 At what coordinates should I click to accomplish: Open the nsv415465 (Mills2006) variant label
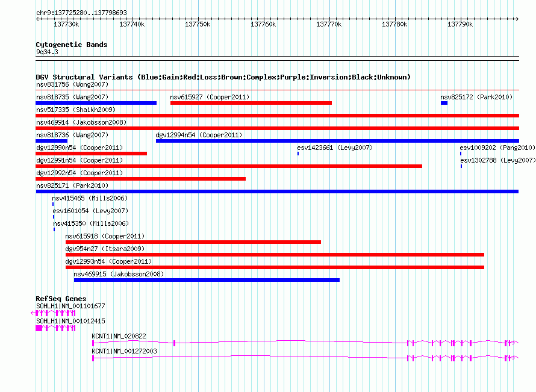(x=90, y=198)
